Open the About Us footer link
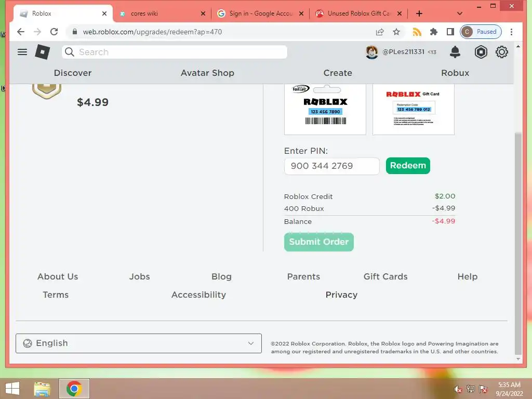The height and width of the screenshot is (399, 532). pos(58,276)
